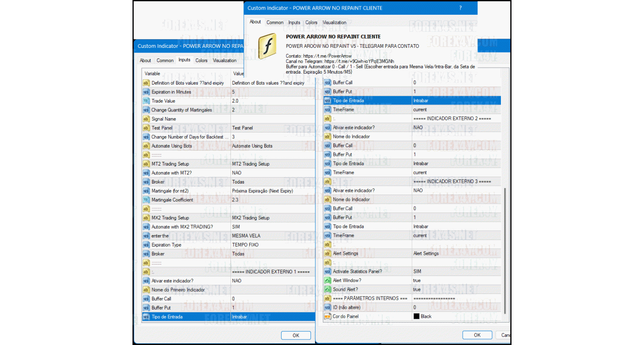Click the icon beside Alert Window?
This screenshot has height=345, width=644.
328,280
